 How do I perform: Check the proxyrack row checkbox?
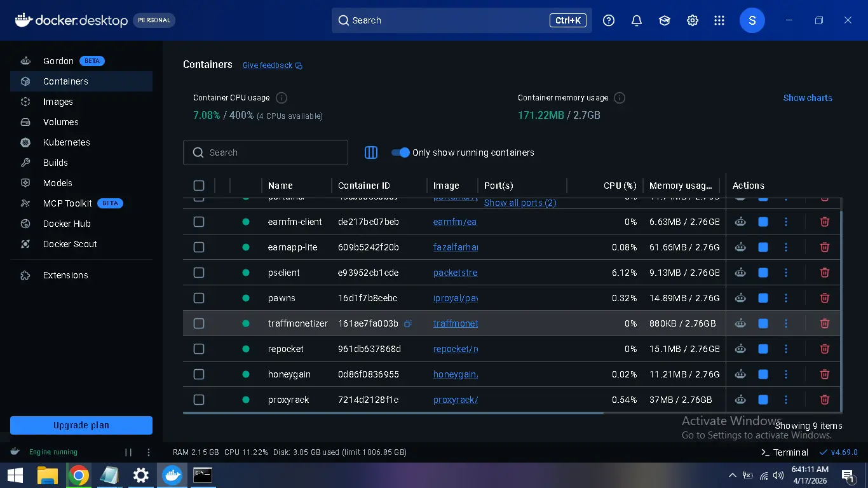(199, 400)
